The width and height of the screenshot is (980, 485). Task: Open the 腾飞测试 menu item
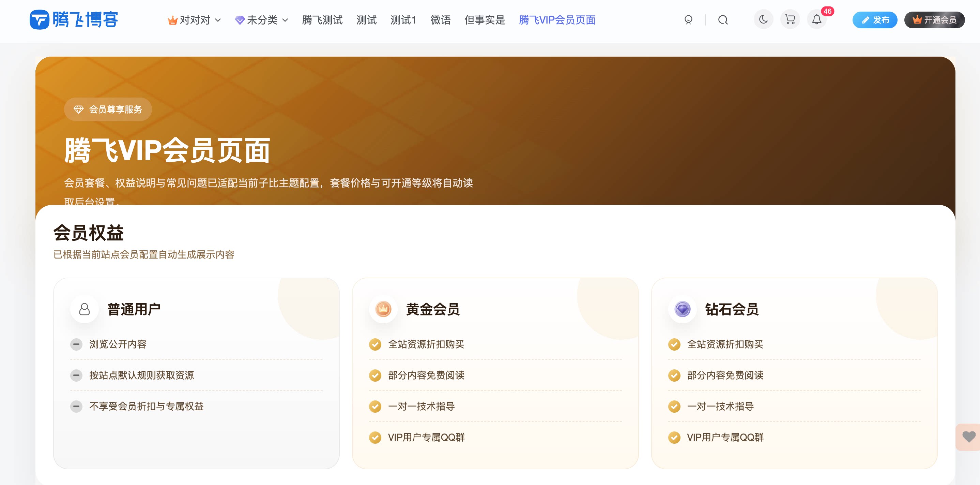click(322, 20)
